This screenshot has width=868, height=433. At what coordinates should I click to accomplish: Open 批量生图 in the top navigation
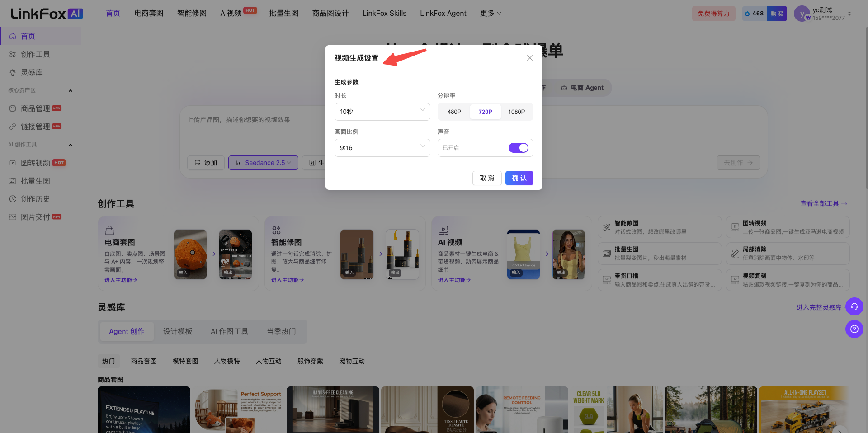pyautogui.click(x=283, y=14)
